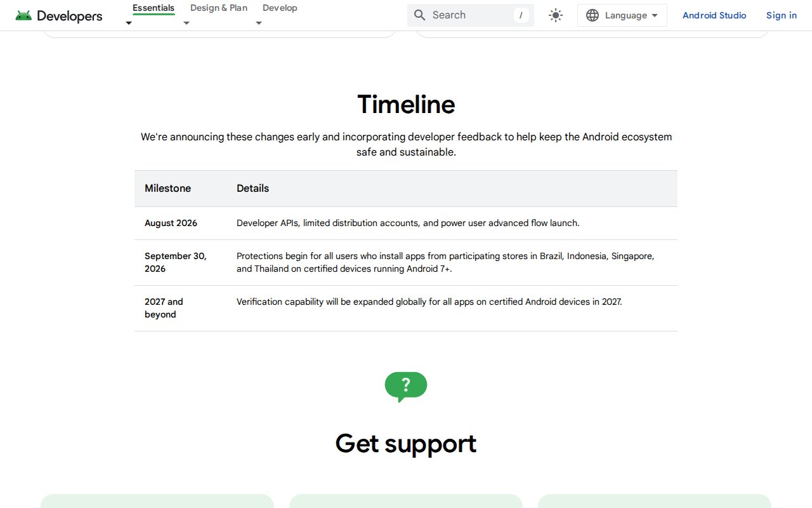Click the Developer APIs details text
This screenshot has width=812, height=508.
[x=408, y=224]
